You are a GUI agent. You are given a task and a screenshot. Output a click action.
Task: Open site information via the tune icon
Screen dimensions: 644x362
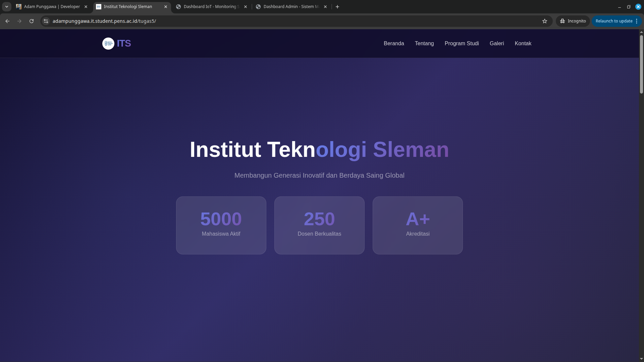[x=46, y=21]
